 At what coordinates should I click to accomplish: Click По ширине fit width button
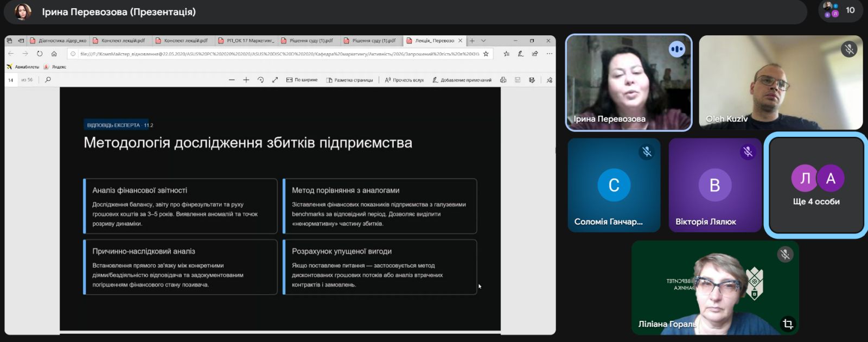302,80
